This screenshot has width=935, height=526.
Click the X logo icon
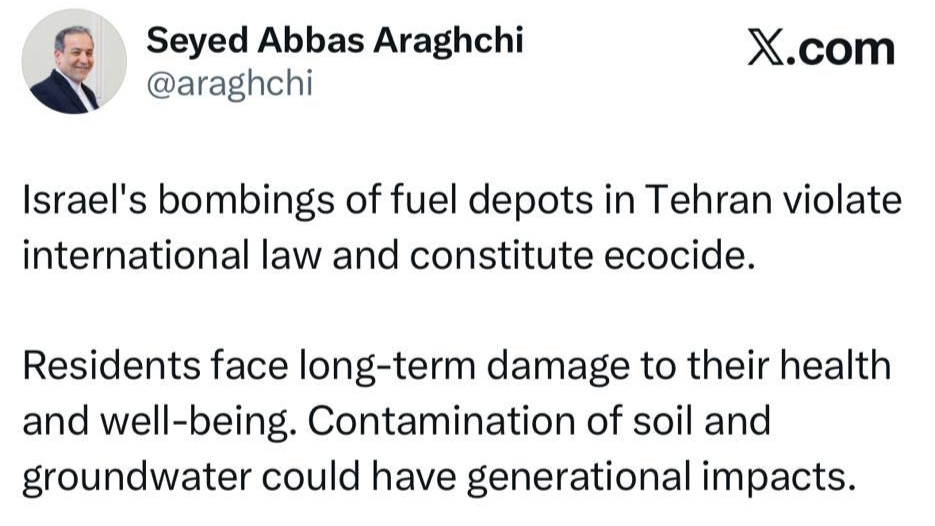pyautogui.click(x=765, y=48)
